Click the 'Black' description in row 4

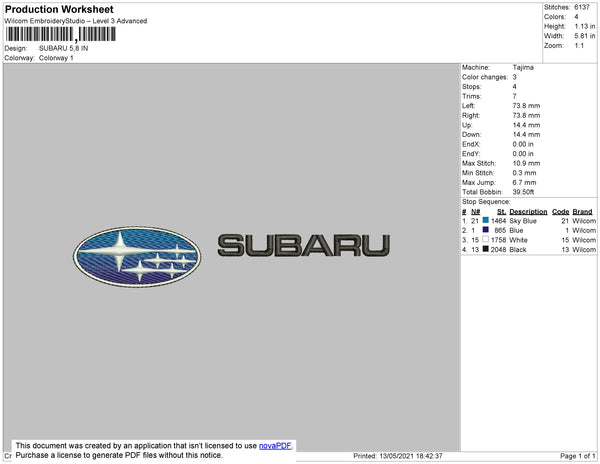(x=518, y=250)
